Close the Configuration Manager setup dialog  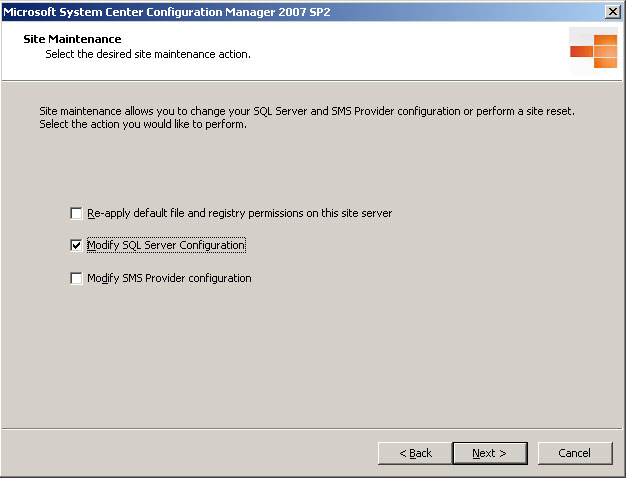(x=613, y=12)
